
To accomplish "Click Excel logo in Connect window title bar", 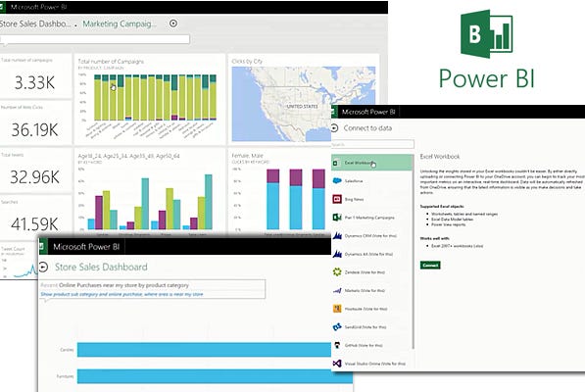I will [x=334, y=112].
